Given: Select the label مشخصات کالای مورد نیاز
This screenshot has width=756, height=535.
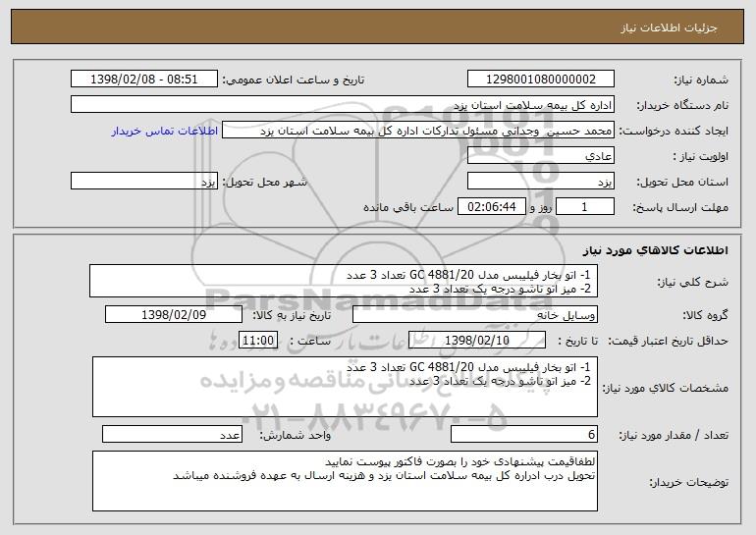Looking at the screenshot, I should 666,388.
